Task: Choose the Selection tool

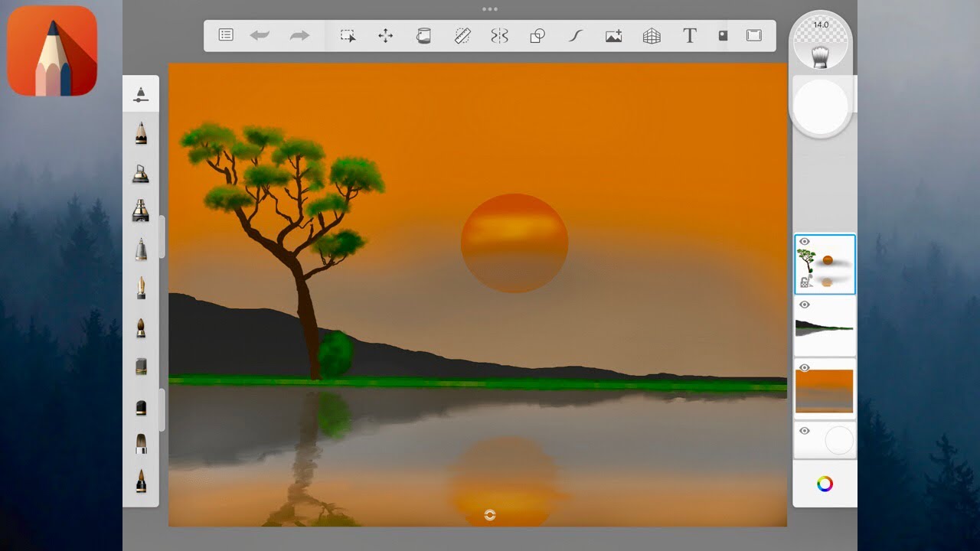Action: (348, 36)
